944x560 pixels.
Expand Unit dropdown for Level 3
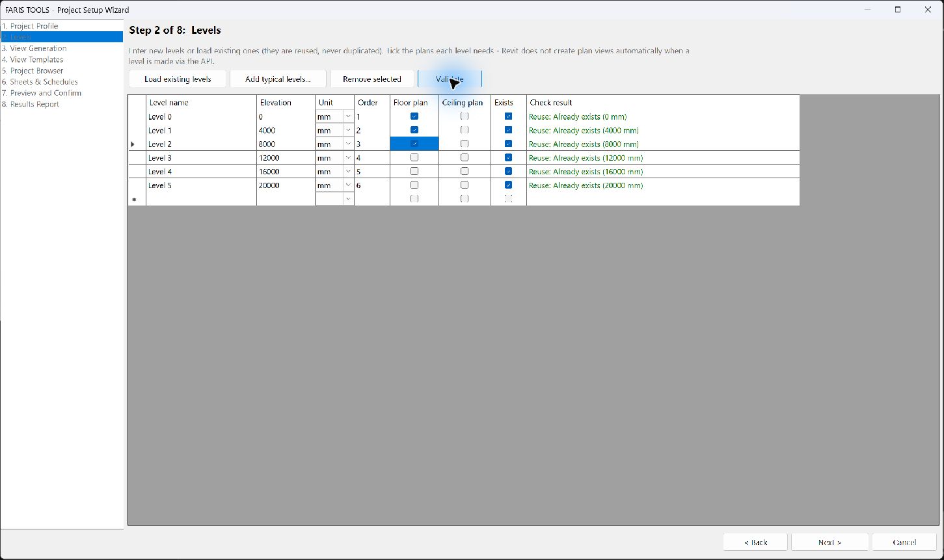coord(348,157)
